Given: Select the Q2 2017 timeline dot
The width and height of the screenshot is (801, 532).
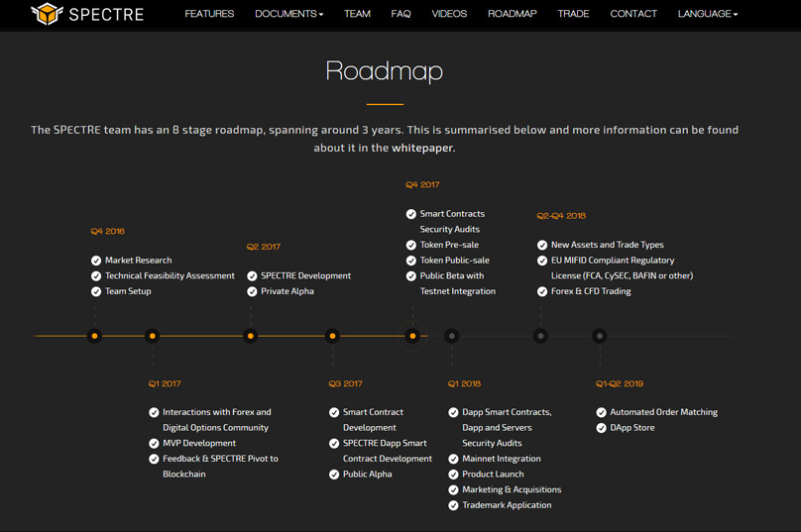Looking at the screenshot, I should [250, 336].
